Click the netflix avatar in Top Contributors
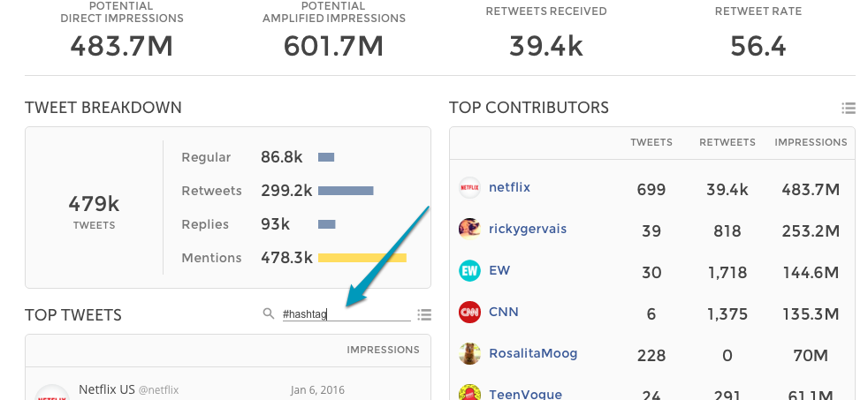 [469, 187]
